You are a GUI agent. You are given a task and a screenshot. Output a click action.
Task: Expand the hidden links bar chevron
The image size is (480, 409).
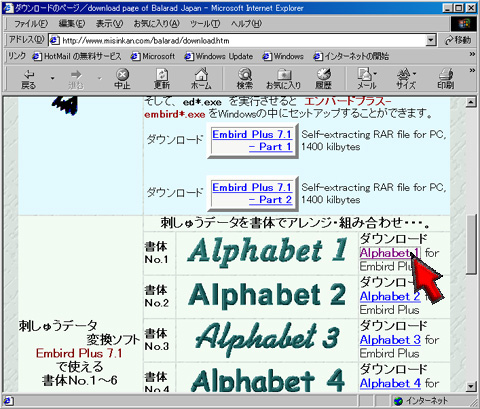point(472,54)
